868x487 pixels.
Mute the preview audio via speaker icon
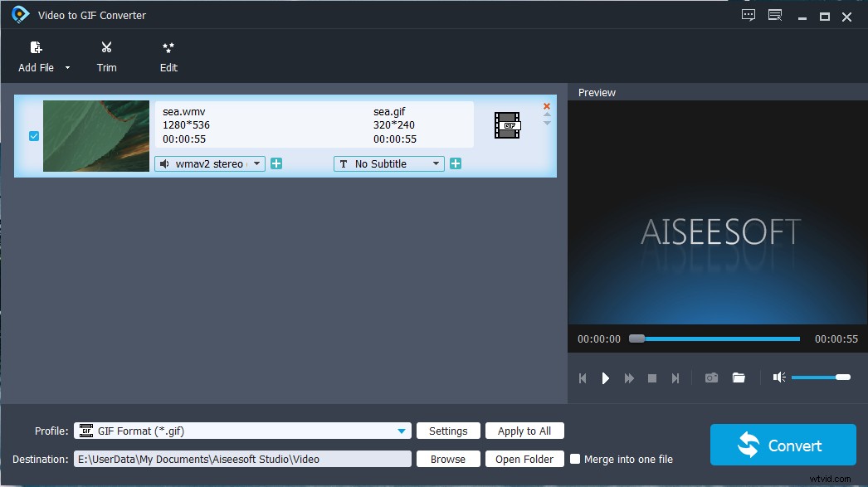tap(778, 377)
